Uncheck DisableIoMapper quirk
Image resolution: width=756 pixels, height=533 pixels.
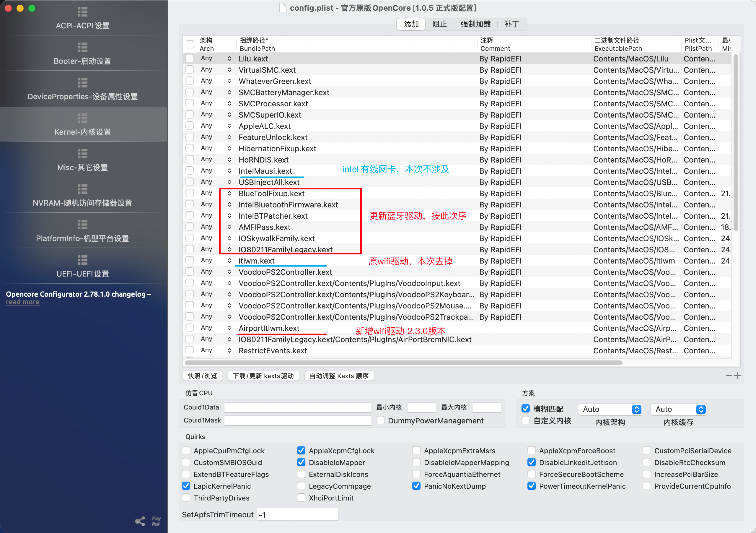point(301,462)
